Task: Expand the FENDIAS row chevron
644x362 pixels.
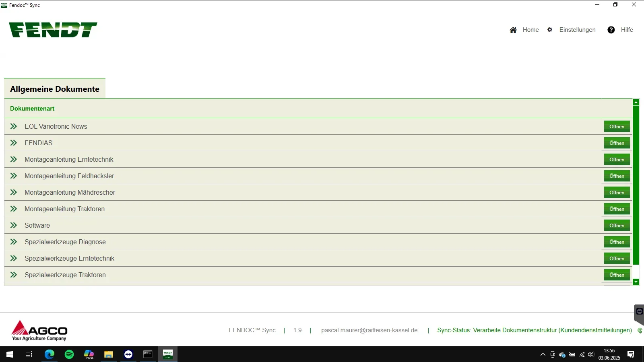Action: pyautogui.click(x=14, y=143)
